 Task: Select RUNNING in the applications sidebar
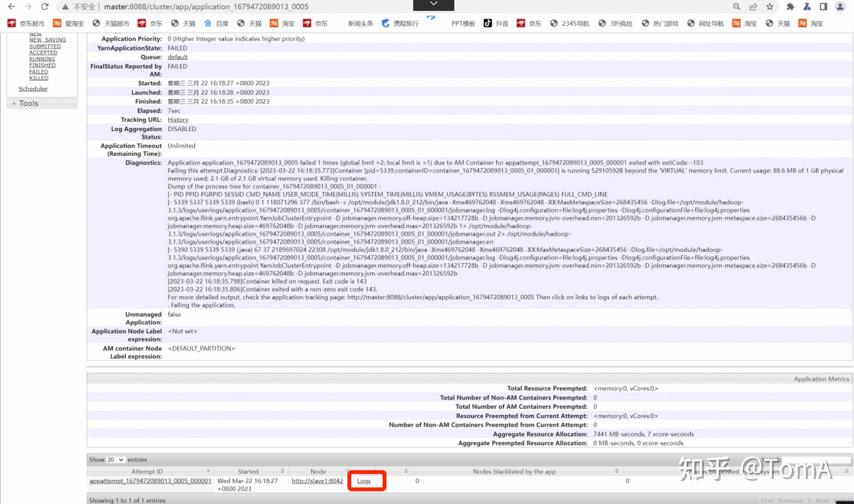[42, 58]
